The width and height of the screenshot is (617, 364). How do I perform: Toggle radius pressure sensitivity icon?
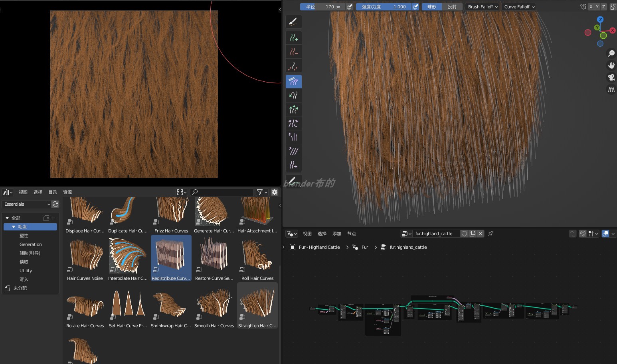point(350,7)
